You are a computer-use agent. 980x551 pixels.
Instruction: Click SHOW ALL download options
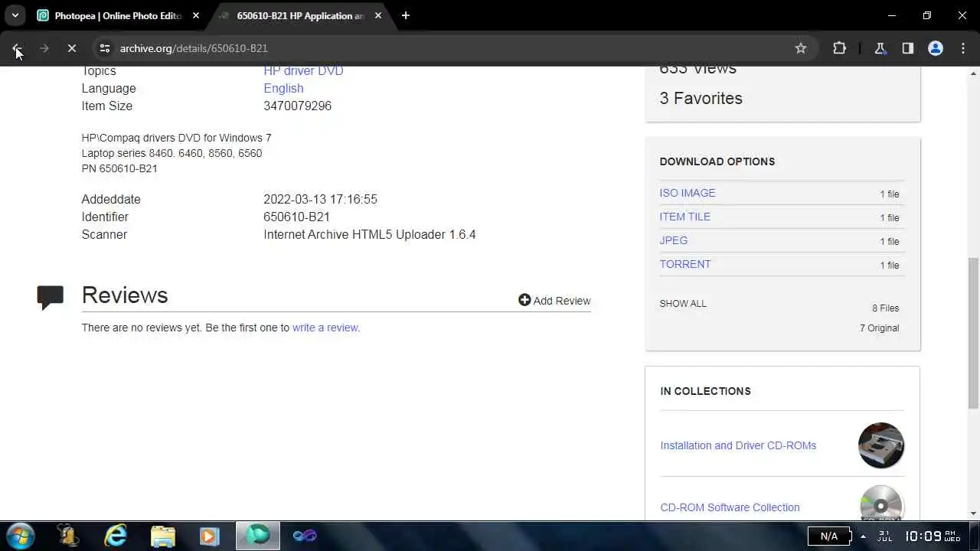click(x=683, y=304)
